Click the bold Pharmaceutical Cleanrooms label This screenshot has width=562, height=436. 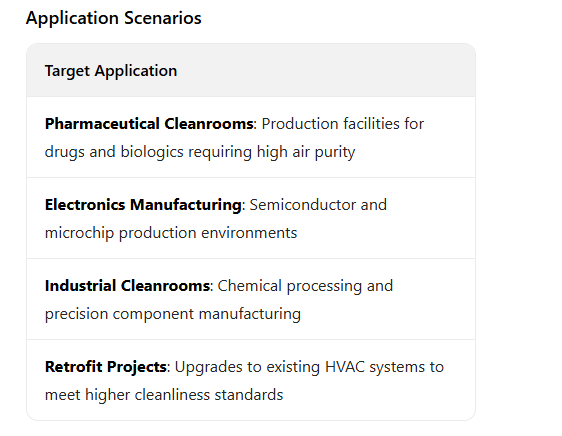[149, 124]
